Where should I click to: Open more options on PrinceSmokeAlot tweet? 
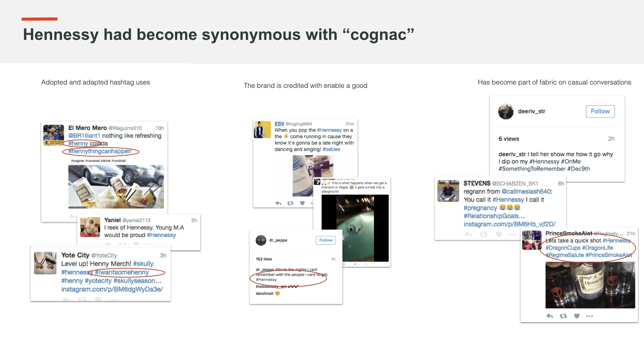pyautogui.click(x=589, y=316)
